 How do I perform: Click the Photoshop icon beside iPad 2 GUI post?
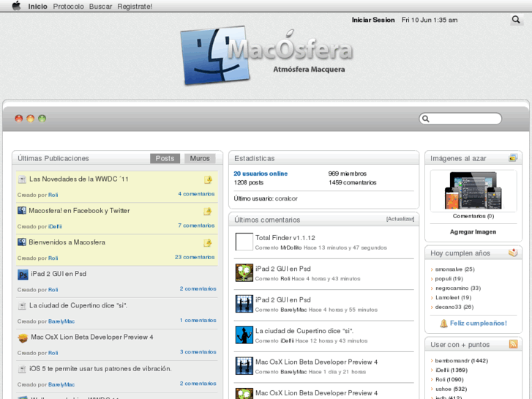[x=23, y=275]
